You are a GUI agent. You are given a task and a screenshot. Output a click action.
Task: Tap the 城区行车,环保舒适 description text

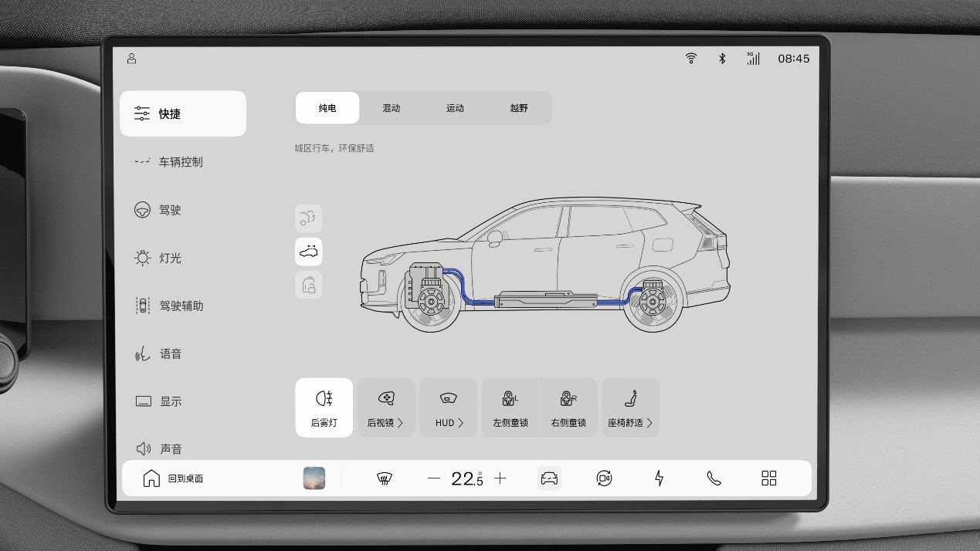click(x=334, y=148)
